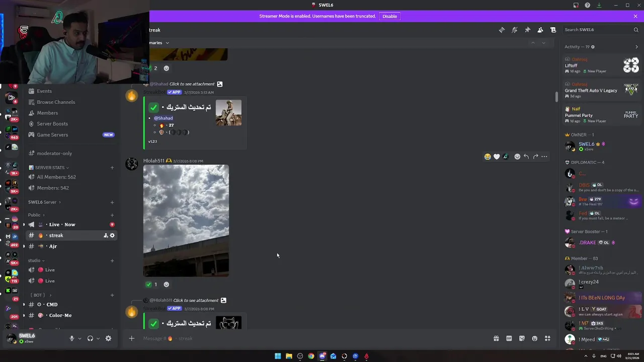Add Reaction on hovered message toolbar
The width and height of the screenshot is (644, 362).
[x=517, y=157]
